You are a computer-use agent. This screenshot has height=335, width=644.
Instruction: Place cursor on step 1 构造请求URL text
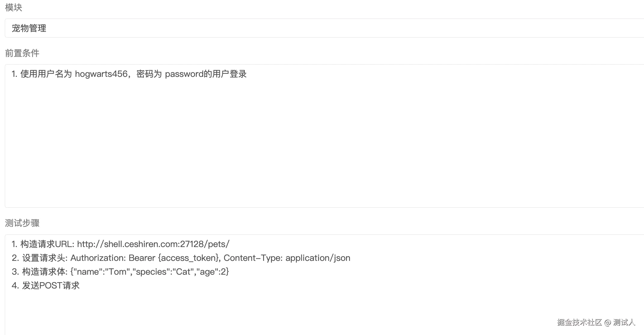(x=42, y=244)
